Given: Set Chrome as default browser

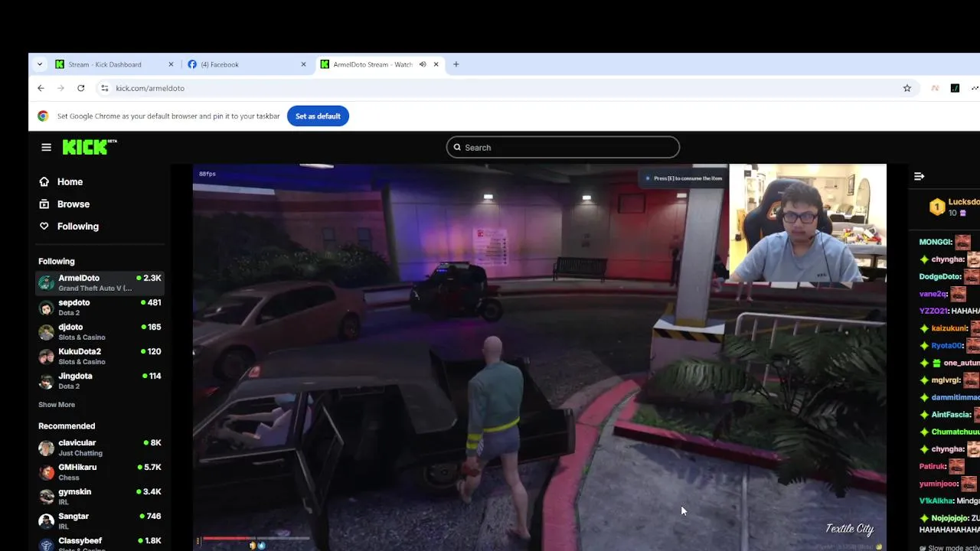Looking at the screenshot, I should [318, 116].
